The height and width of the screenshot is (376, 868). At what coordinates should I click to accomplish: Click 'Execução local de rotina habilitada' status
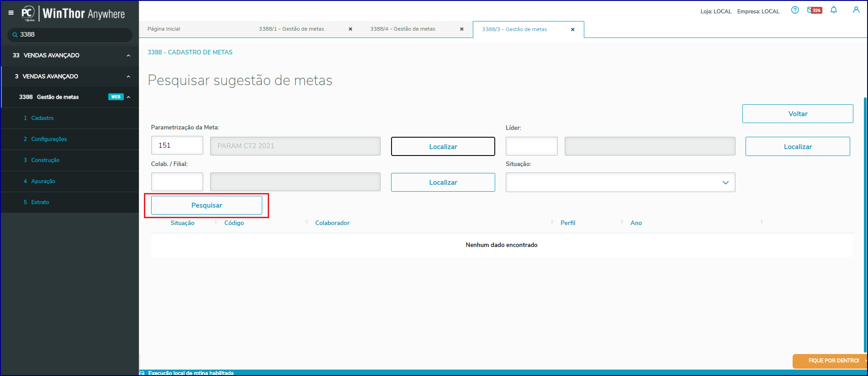(x=191, y=373)
